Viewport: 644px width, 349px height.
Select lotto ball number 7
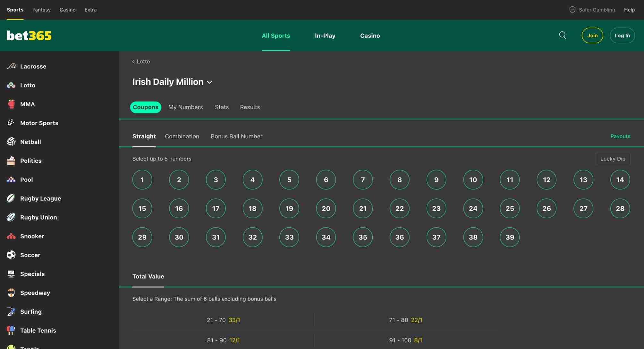coord(363,180)
